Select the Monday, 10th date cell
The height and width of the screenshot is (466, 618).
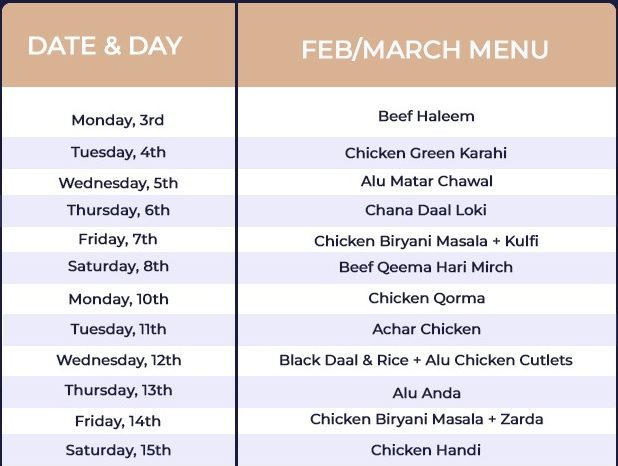118,299
